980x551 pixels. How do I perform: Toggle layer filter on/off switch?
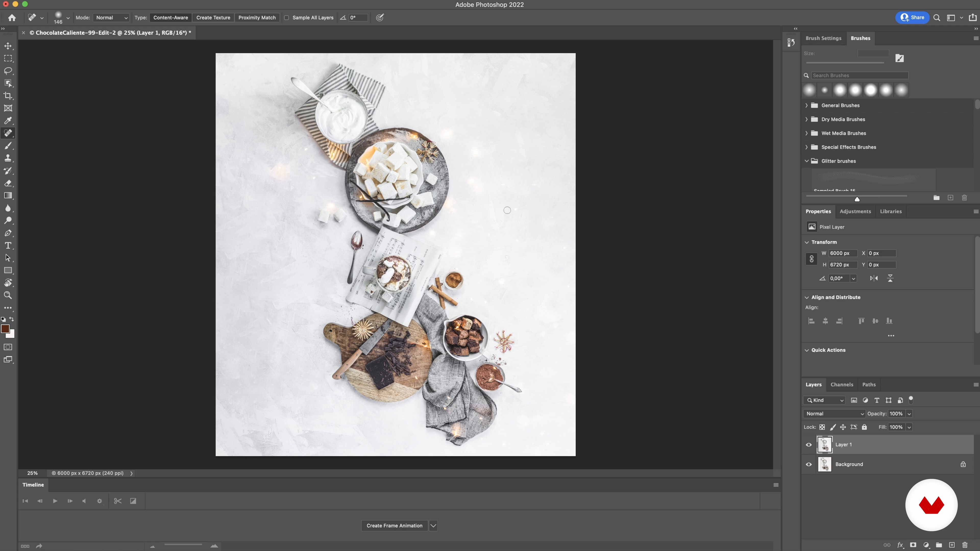coord(911,400)
